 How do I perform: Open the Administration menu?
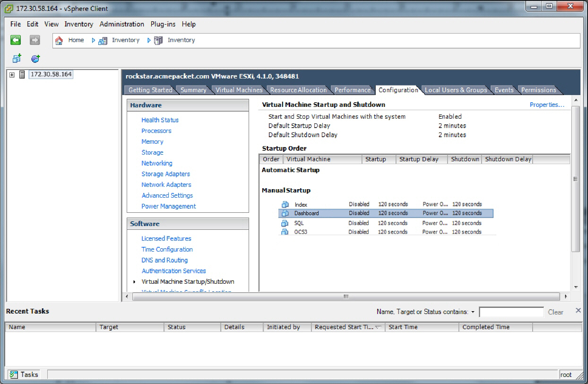(x=122, y=24)
